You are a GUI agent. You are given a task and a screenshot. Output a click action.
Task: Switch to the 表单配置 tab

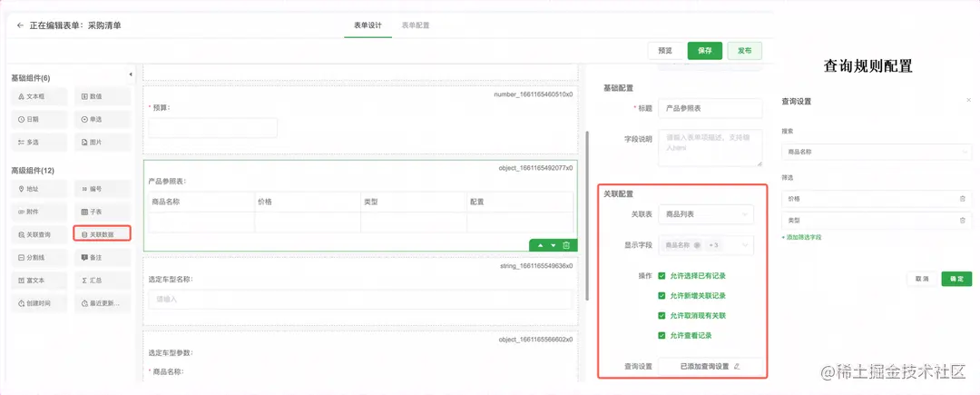(415, 25)
